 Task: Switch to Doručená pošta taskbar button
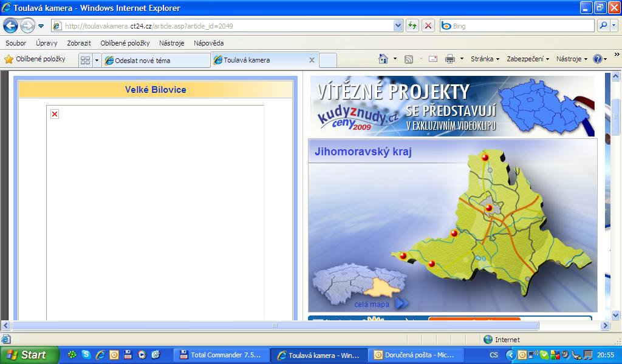click(415, 355)
